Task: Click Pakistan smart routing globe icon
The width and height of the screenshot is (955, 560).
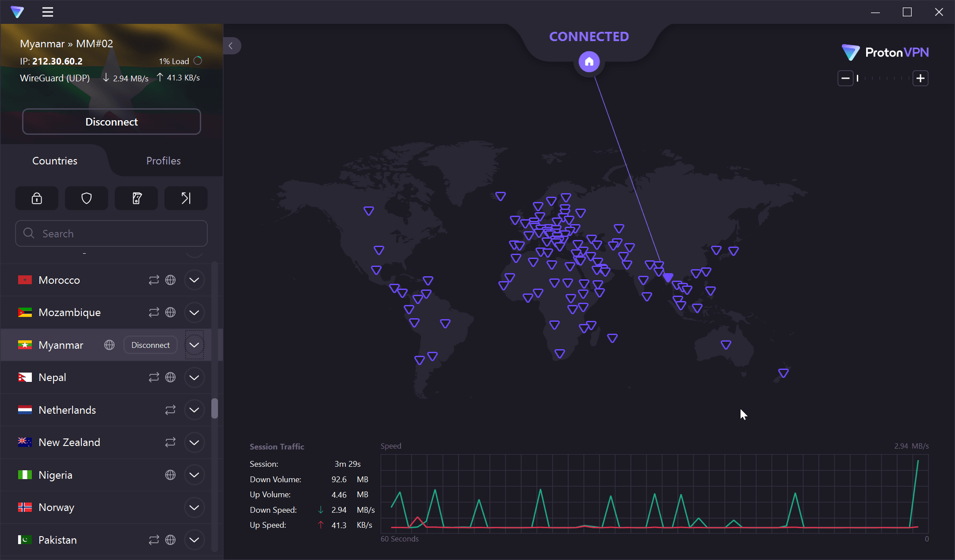Action: click(170, 540)
